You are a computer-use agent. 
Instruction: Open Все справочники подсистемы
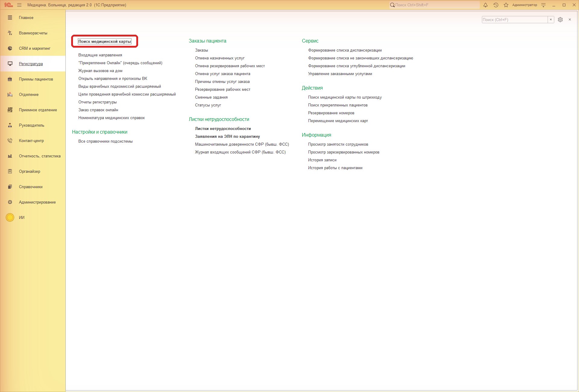pyautogui.click(x=106, y=141)
